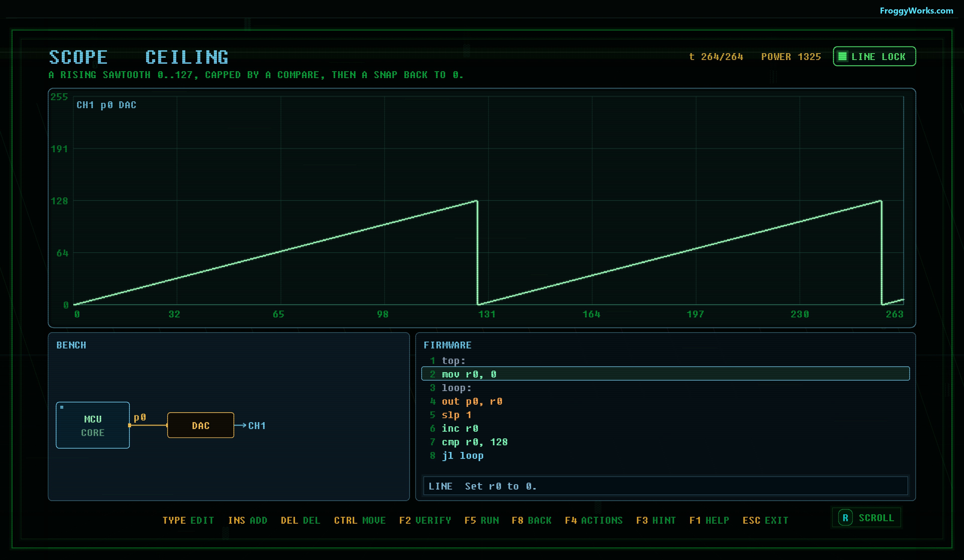Click the y-axis label 128

(x=59, y=201)
